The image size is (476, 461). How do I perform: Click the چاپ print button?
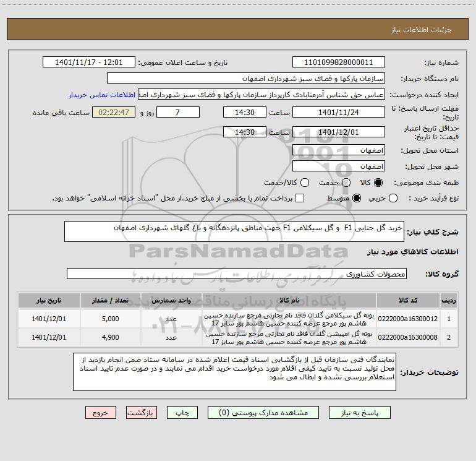182,413
